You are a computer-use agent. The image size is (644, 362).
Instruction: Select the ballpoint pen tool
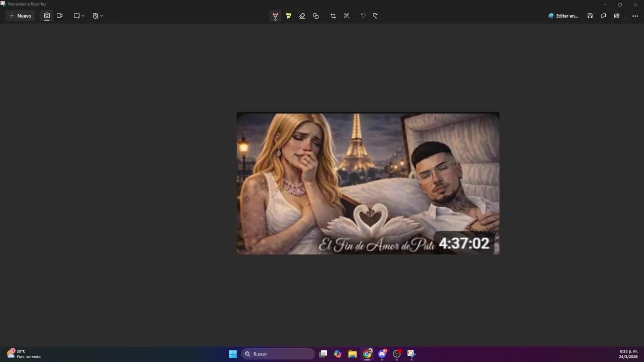(x=275, y=16)
